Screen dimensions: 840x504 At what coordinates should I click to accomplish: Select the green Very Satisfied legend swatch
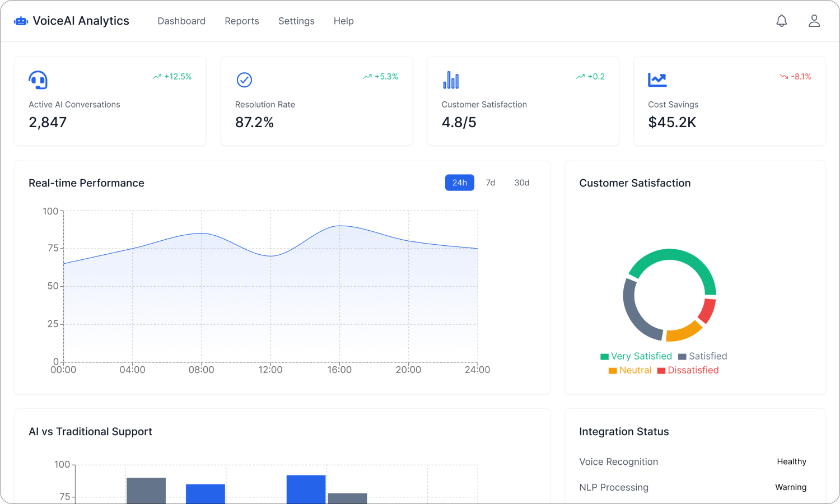pyautogui.click(x=604, y=356)
